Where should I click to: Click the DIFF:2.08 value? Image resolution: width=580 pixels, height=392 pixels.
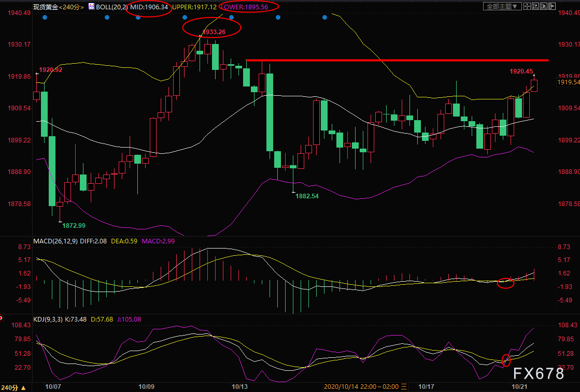(93, 241)
